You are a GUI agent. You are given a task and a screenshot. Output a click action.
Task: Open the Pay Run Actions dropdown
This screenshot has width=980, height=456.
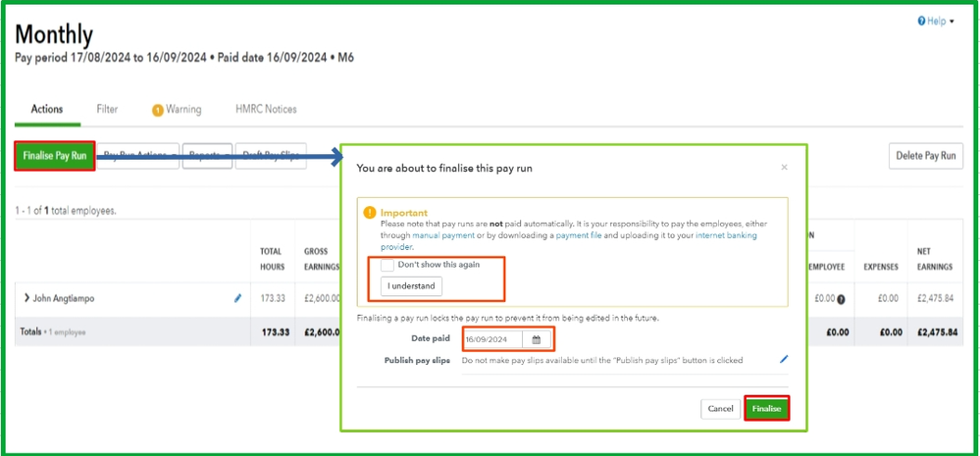pos(140,156)
